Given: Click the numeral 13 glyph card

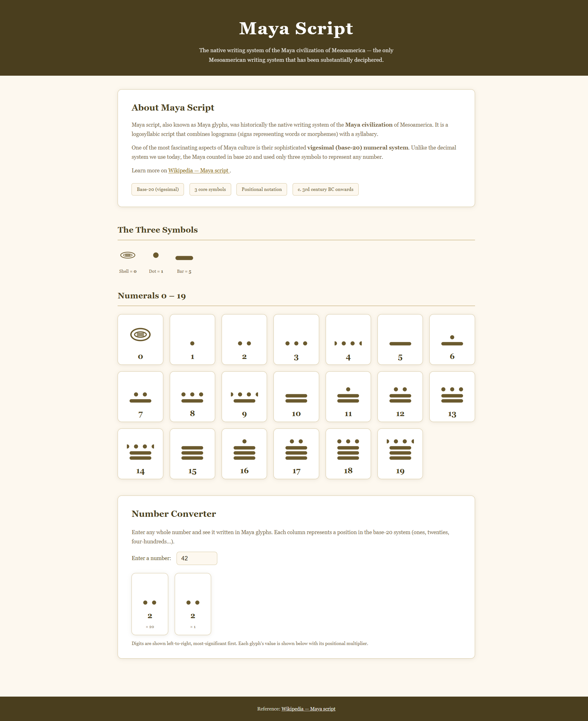Looking at the screenshot, I should tap(452, 397).
